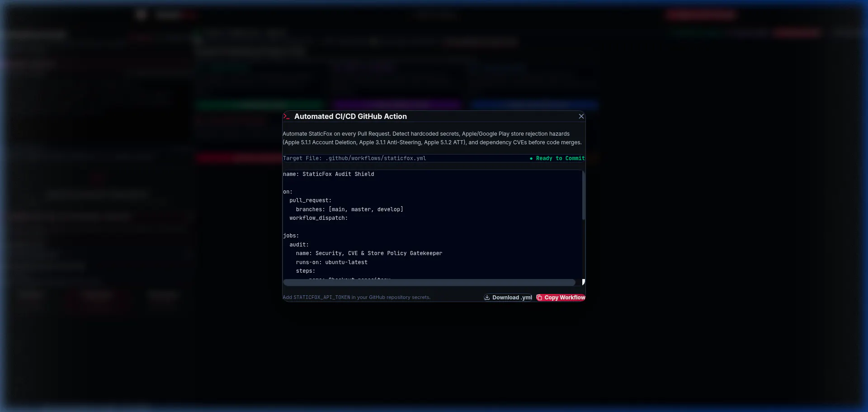Click the Download .yml button

click(x=508, y=298)
